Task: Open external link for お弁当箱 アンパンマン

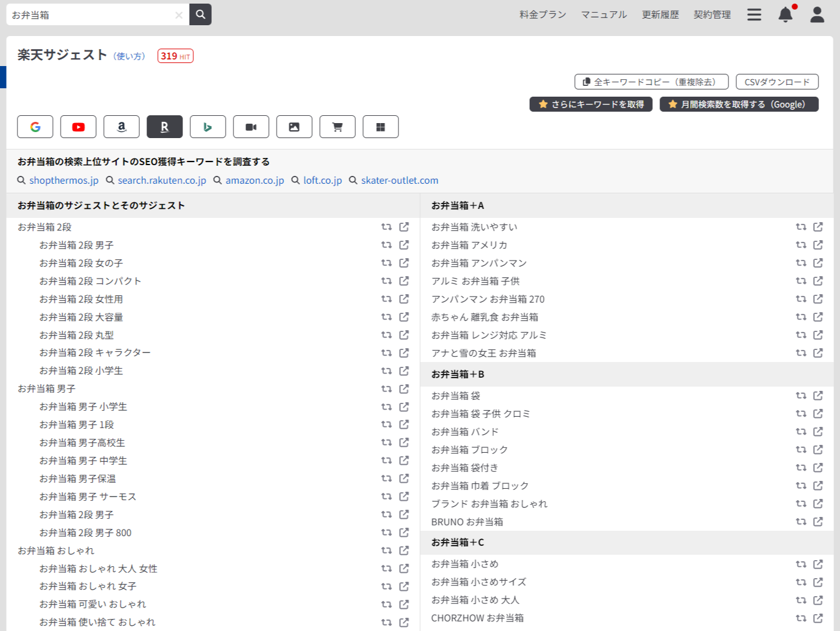Action: point(818,263)
